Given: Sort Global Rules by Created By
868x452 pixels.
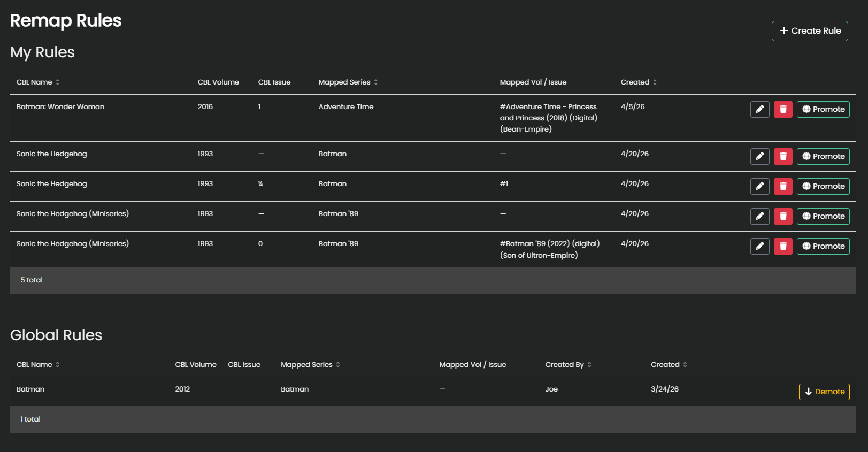Looking at the screenshot, I should (568, 364).
